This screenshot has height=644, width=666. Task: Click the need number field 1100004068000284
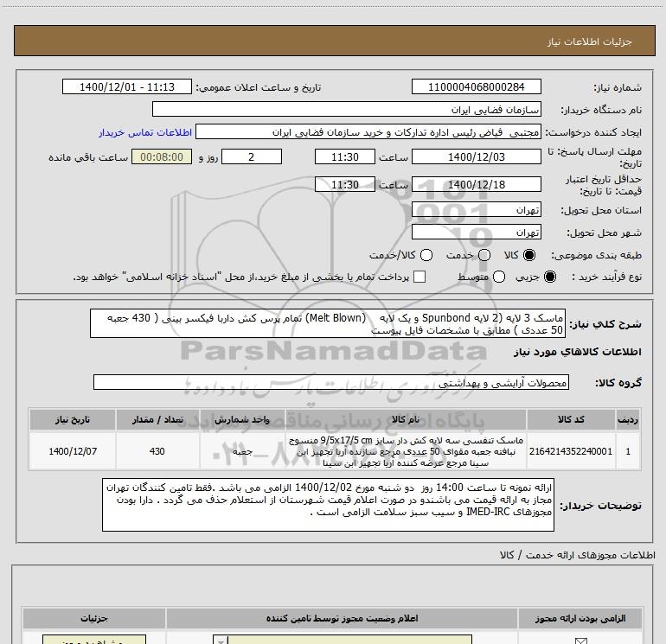[x=476, y=86]
